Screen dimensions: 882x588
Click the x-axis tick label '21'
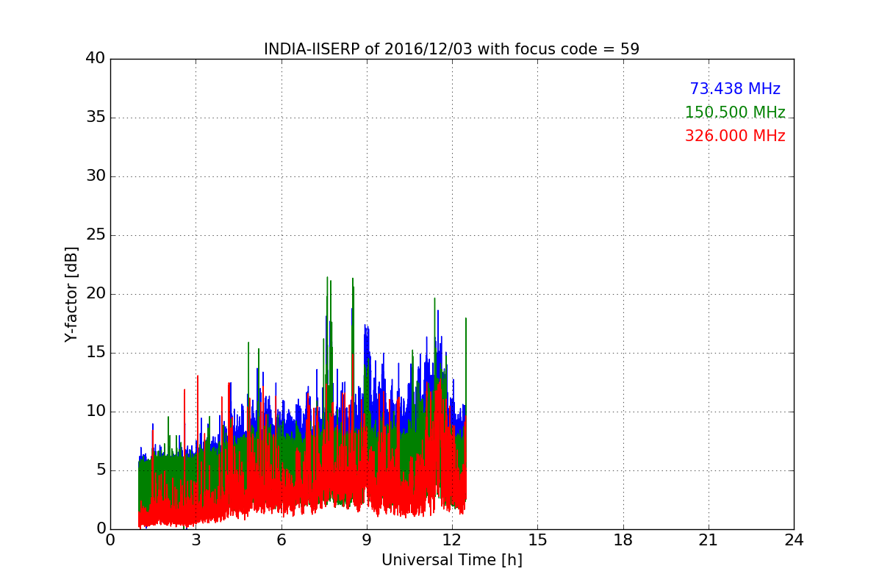(709, 540)
